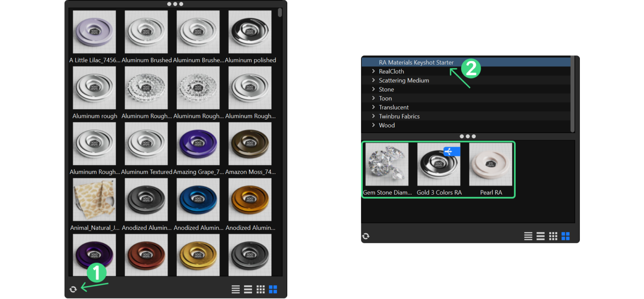Image resolution: width=644 pixels, height=299 pixels.
Task: Select small-grid view in right panel
Action: point(553,236)
